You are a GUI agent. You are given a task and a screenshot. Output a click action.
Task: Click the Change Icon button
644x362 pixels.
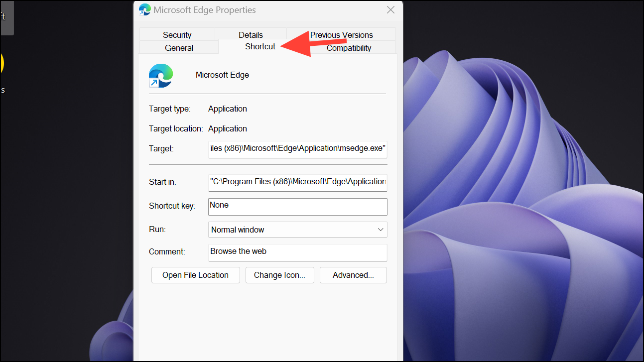279,275
